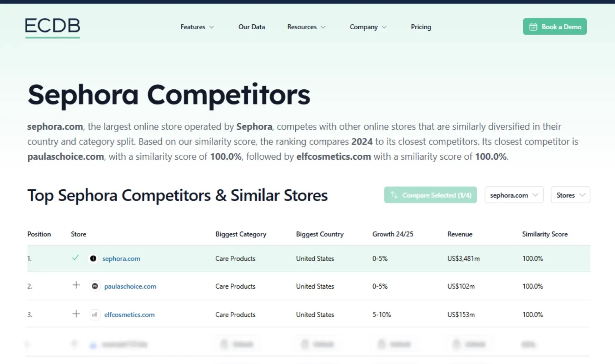Click the elfcosmetics.com store favicon

(95, 315)
